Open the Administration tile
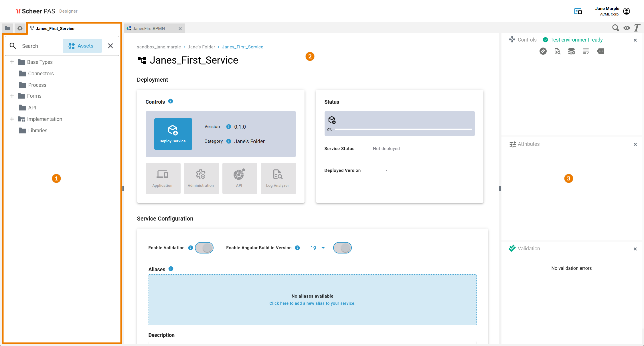644x346 pixels. pos(201,178)
